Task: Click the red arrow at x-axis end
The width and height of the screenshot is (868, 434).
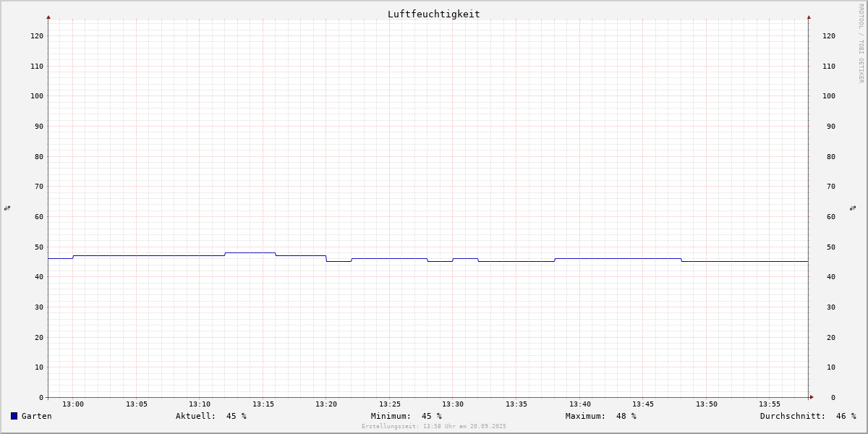Action: click(x=812, y=397)
